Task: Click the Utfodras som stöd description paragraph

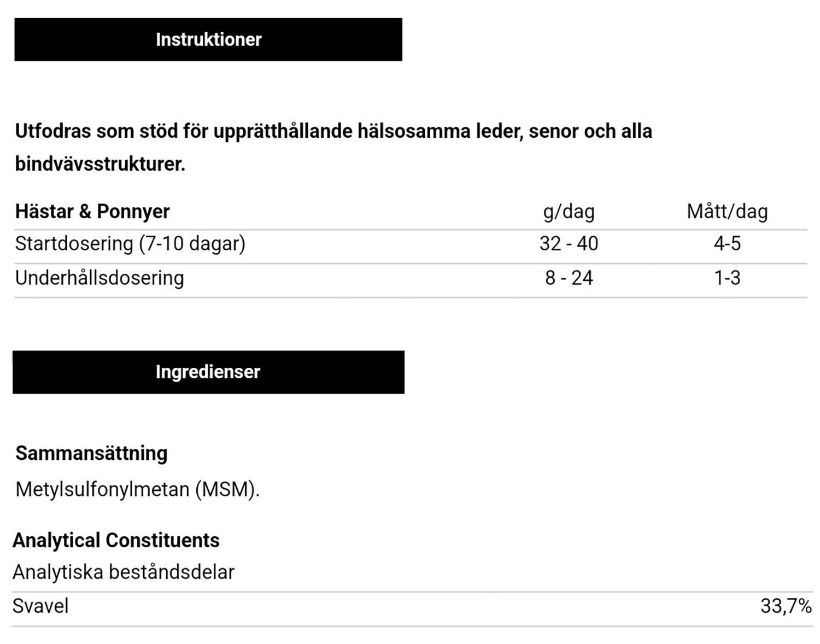Action: pos(333,148)
